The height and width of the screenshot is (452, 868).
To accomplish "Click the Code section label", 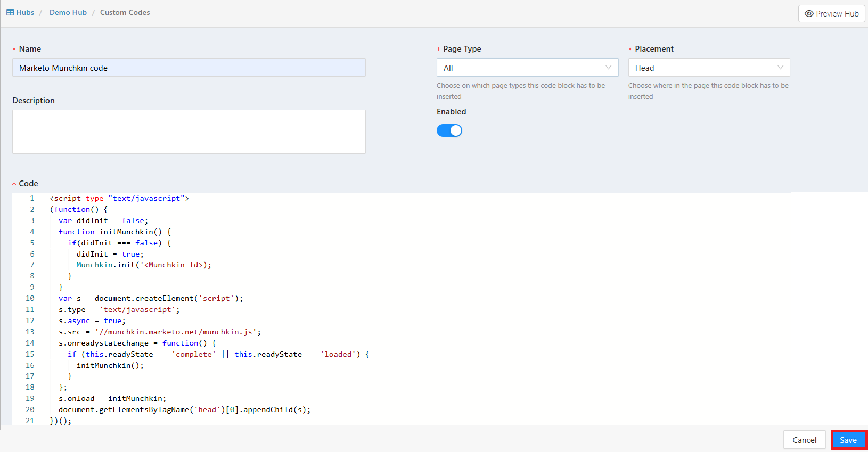I will (x=28, y=184).
